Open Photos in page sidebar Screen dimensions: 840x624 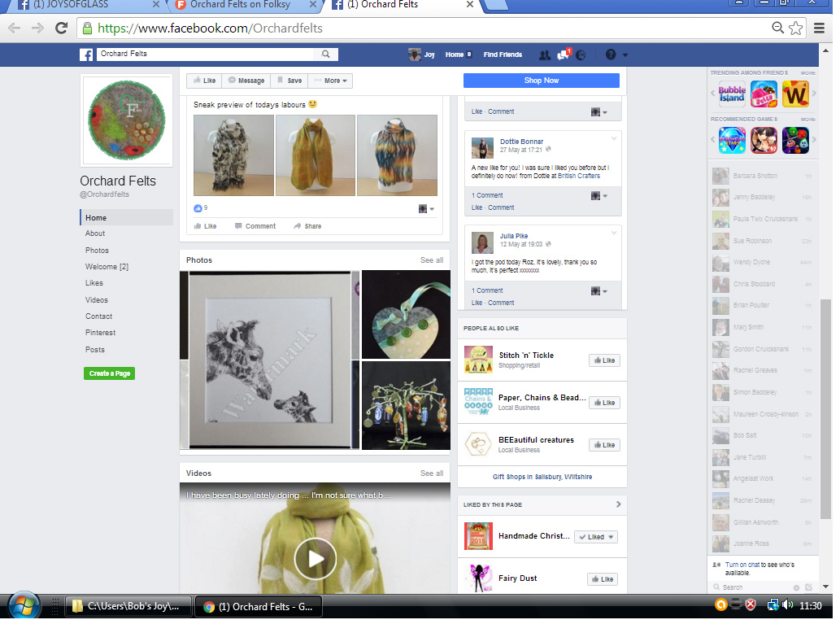(97, 251)
